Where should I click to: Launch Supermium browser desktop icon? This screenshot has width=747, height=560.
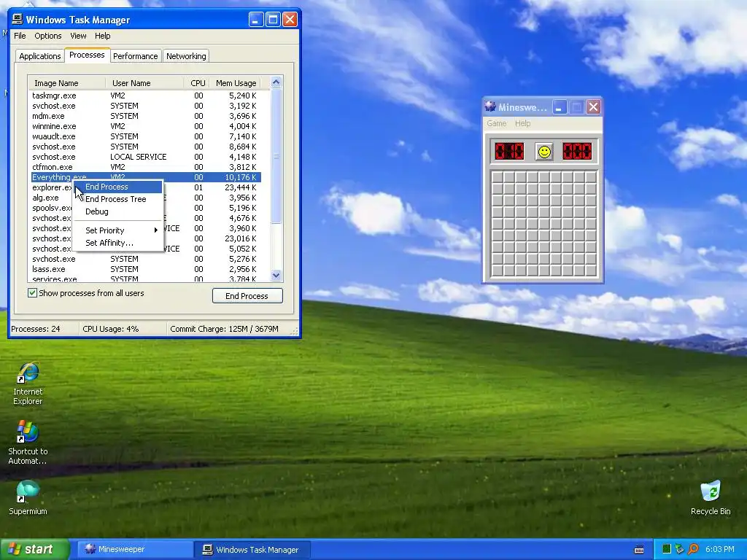pyautogui.click(x=28, y=497)
